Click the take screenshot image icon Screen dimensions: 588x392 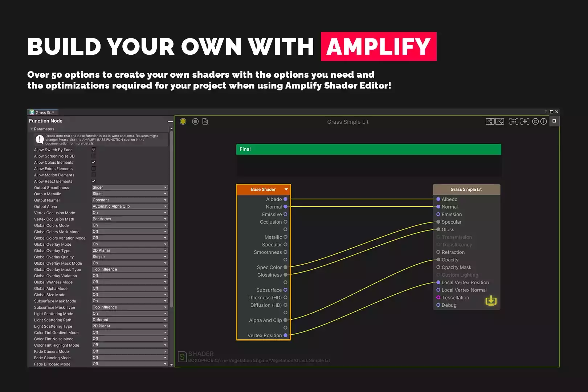pos(500,122)
